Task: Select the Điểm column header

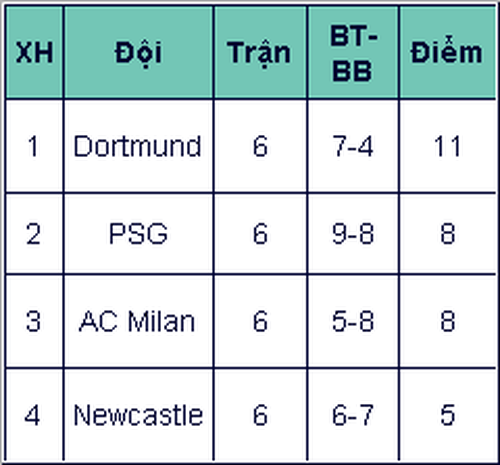Action: [448, 52]
